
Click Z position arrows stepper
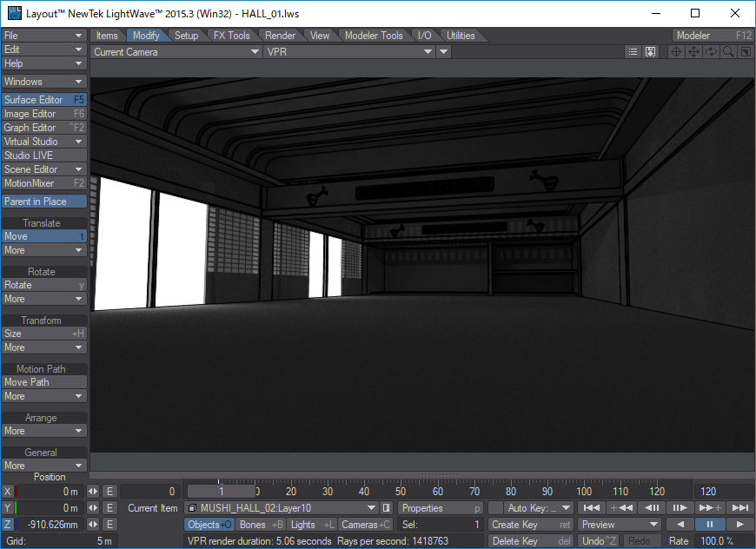tap(93, 525)
